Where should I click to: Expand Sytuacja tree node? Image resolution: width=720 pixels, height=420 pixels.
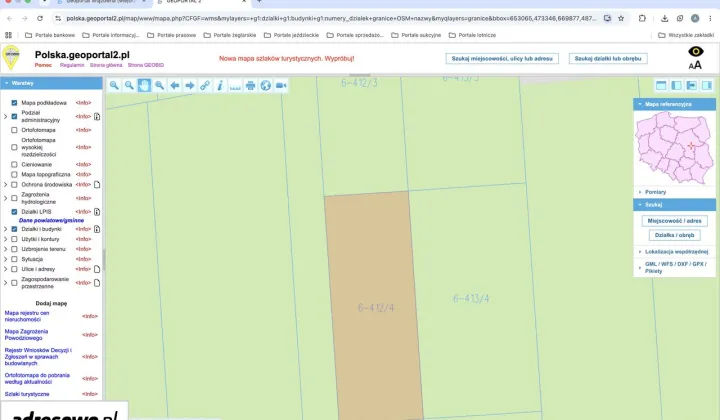coord(6,259)
